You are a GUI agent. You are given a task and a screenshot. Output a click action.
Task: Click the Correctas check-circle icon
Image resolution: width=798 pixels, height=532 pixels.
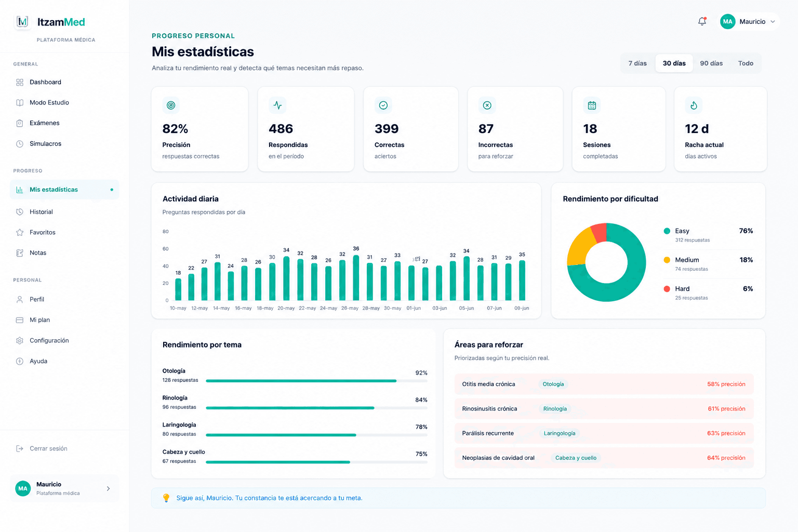pyautogui.click(x=383, y=105)
